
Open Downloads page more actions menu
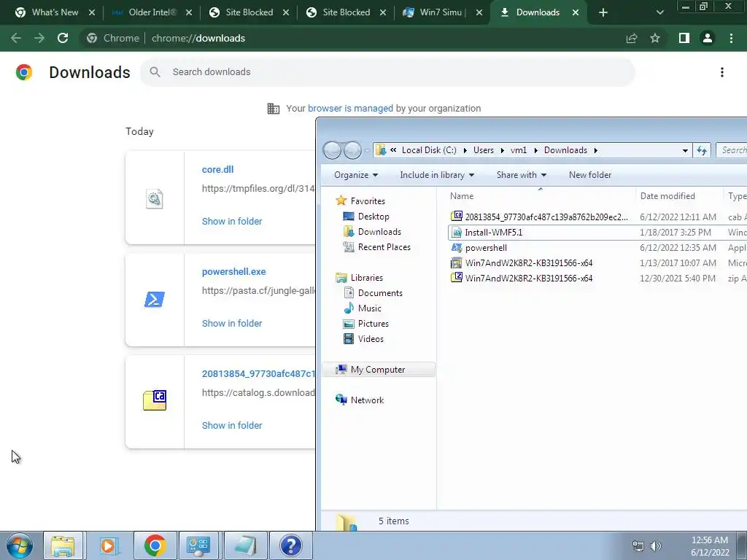click(722, 72)
